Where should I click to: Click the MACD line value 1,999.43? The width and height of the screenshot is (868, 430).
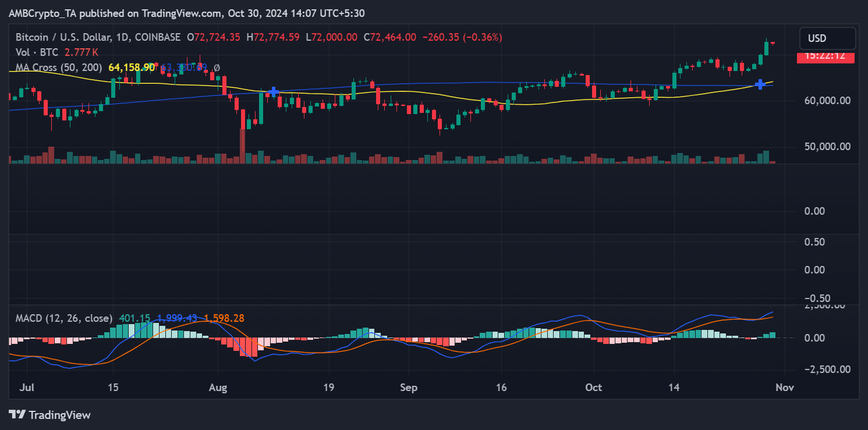(178, 318)
